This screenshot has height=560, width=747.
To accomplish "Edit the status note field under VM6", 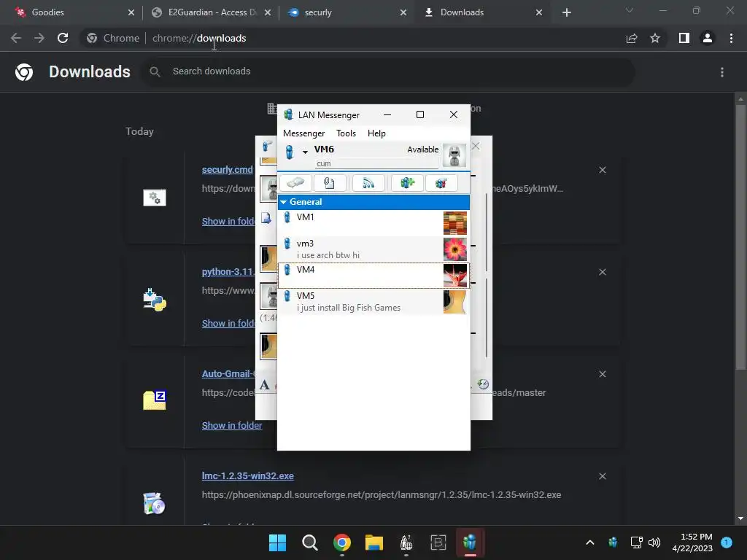I will [376, 163].
